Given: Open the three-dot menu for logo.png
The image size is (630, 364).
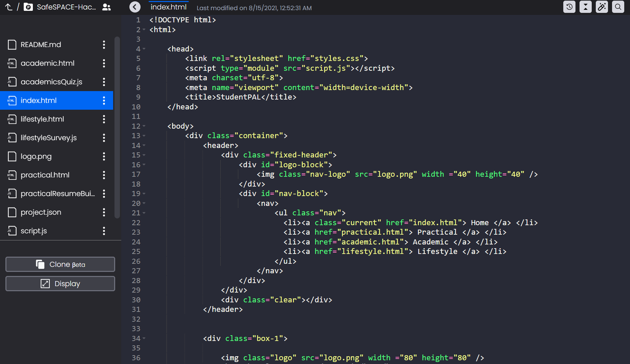Looking at the screenshot, I should [104, 156].
